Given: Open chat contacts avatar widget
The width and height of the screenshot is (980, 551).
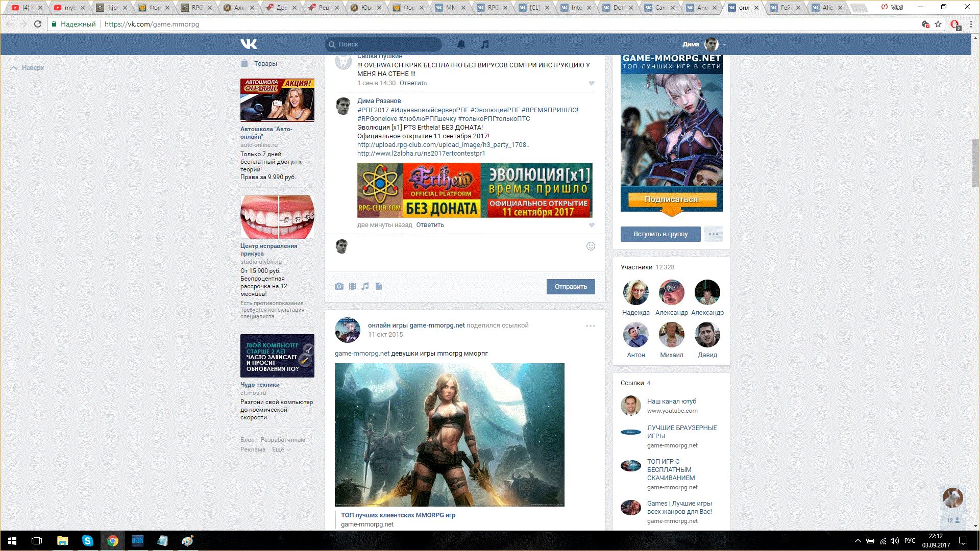Looking at the screenshot, I should [952, 498].
